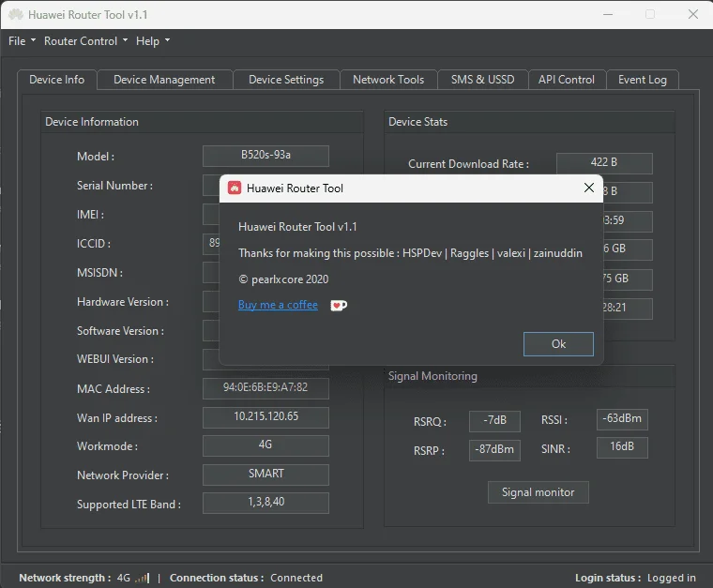Image resolution: width=713 pixels, height=588 pixels.
Task: Click the red Huawei icon in the dialog title
Action: point(235,188)
